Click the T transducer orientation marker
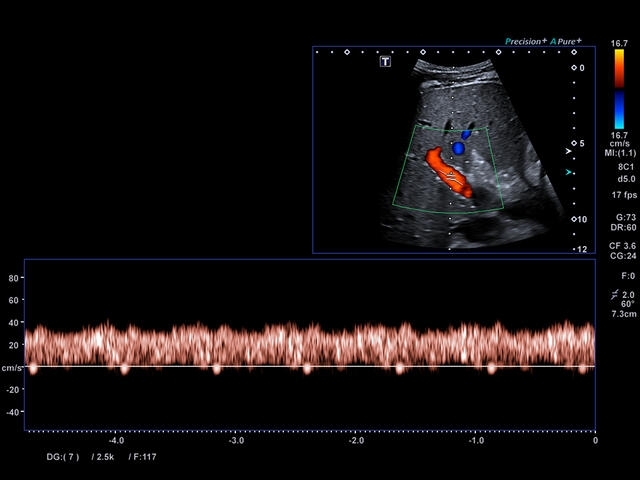 coord(385,62)
